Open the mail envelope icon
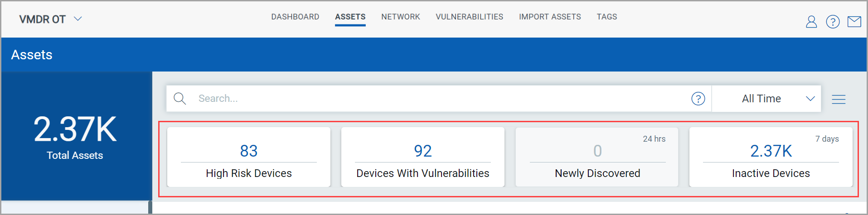 click(854, 22)
